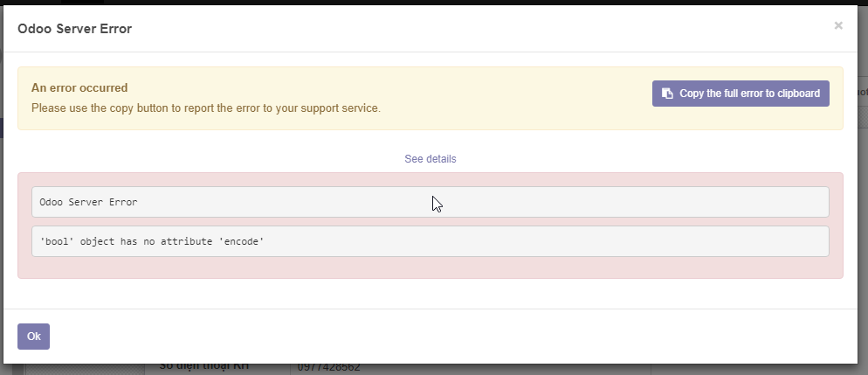Click the Ok button
Screen dimensions: 868x375
click(x=34, y=337)
